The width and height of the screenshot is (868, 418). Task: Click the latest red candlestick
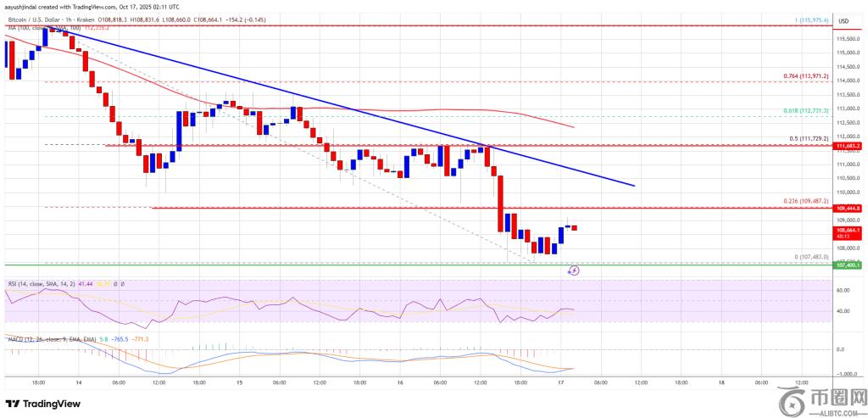[574, 227]
